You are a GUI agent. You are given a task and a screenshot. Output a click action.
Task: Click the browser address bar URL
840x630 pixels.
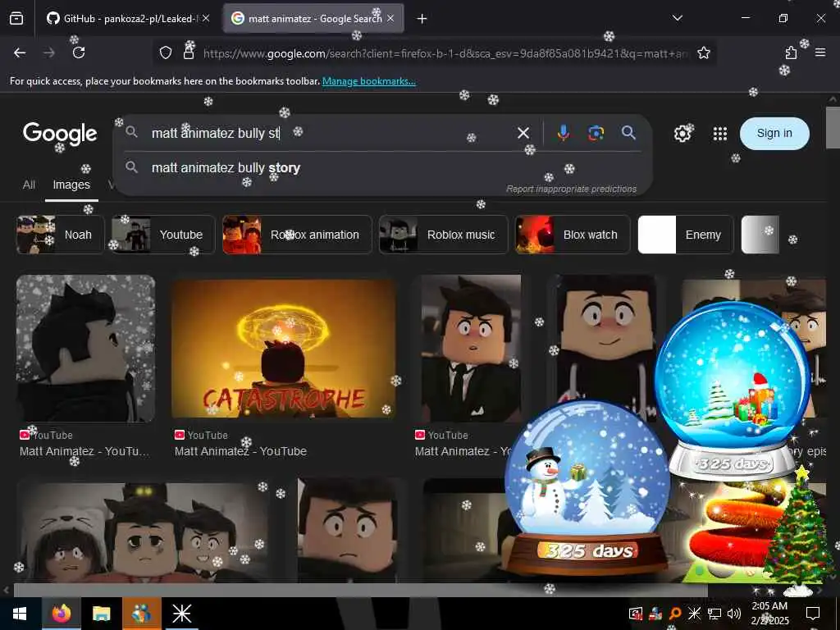[445, 53]
